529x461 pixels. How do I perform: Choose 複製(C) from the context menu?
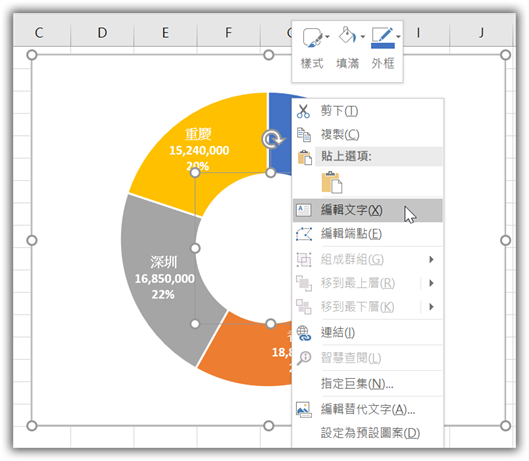pyautogui.click(x=367, y=135)
